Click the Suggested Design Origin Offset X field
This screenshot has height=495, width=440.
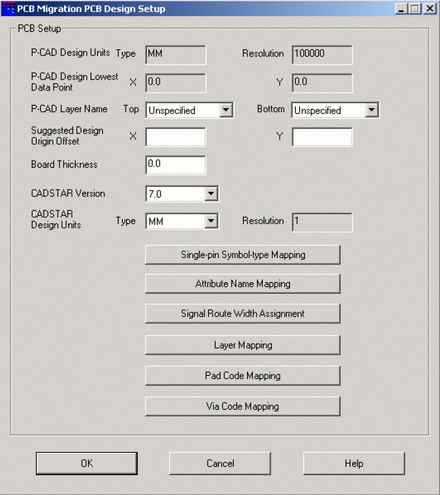pos(176,137)
